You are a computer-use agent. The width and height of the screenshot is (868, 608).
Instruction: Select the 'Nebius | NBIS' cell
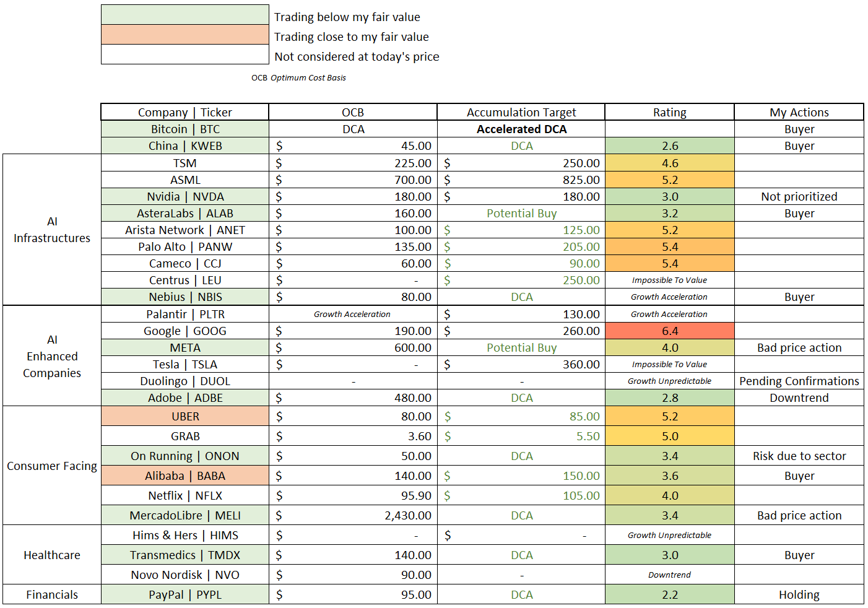coord(185,297)
